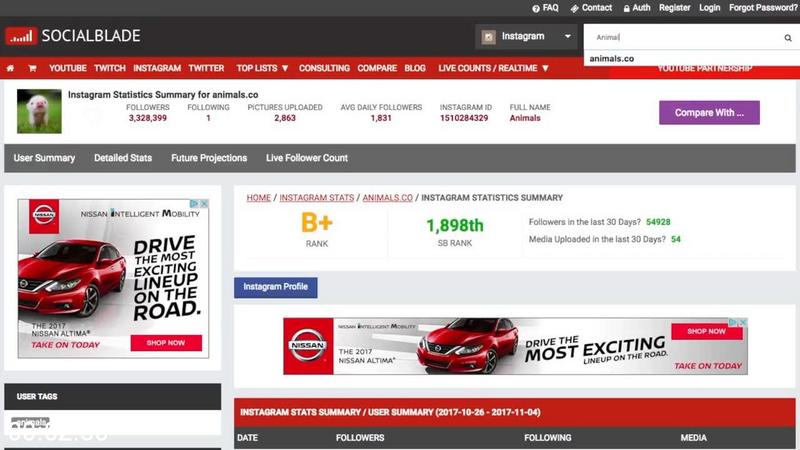Switch to Future Projections tab
Image resolution: width=800 pixels, height=450 pixels.
pyautogui.click(x=209, y=158)
